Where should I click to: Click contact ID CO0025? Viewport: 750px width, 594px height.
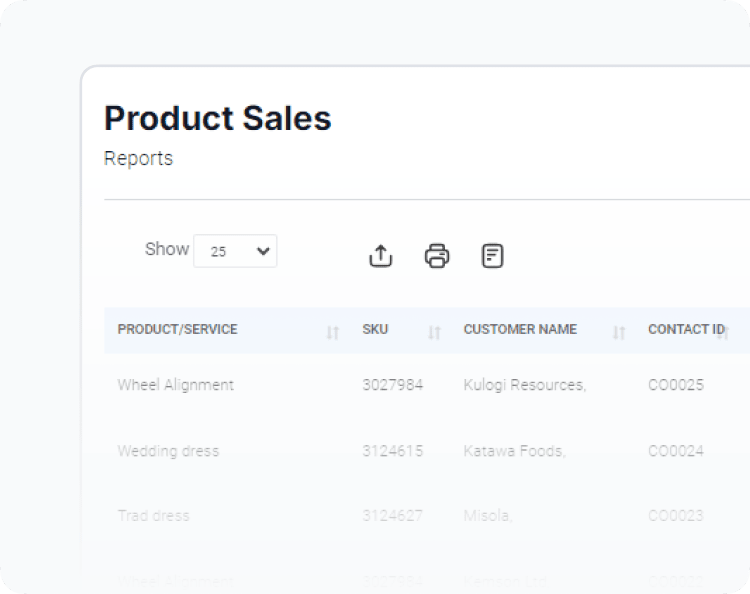point(676,385)
